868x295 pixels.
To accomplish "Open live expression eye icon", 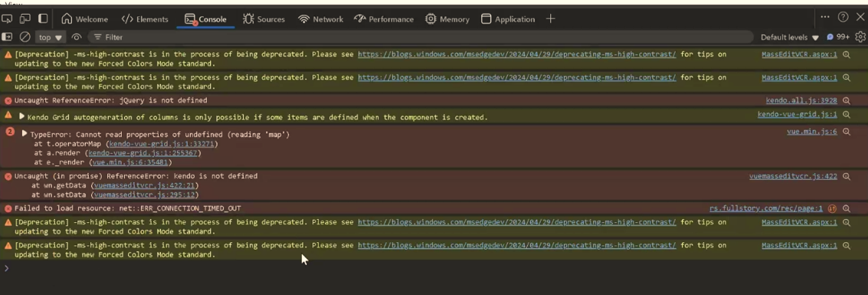I will (77, 37).
